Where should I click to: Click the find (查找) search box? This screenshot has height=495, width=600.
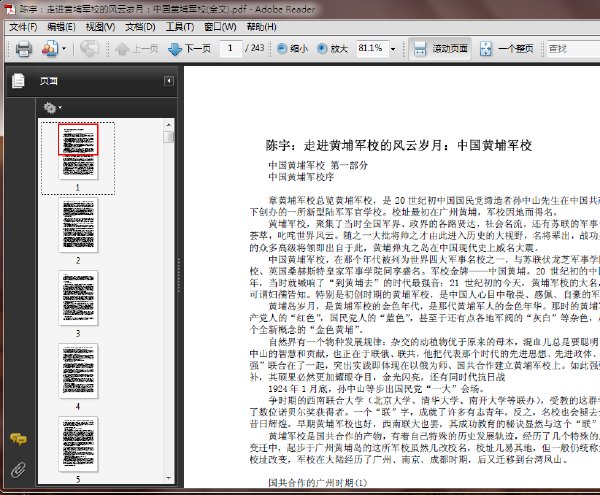(x=573, y=49)
